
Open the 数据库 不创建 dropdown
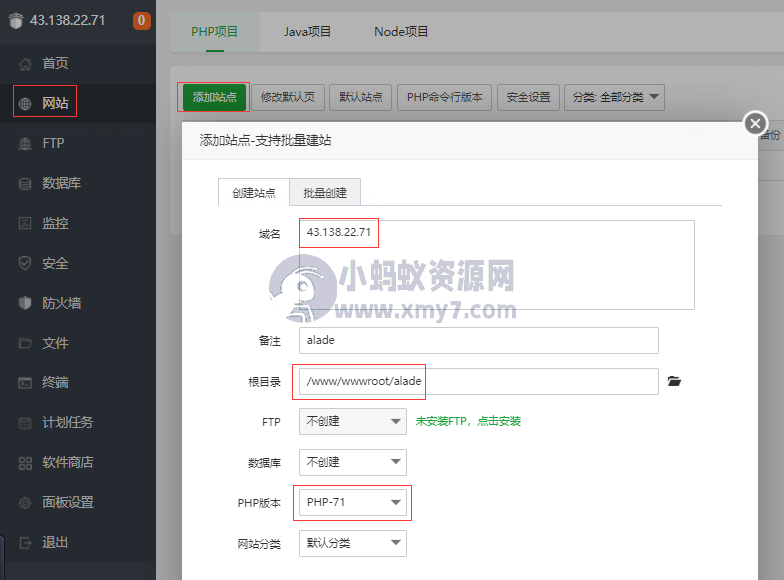[353, 462]
